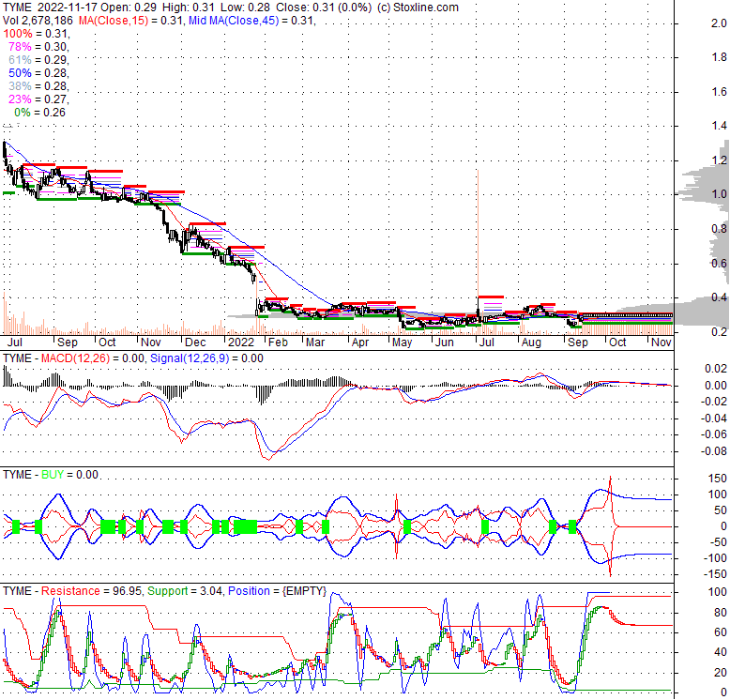Click the 'Nov' label at right end of axis
This screenshot has height=700, width=730.
662,342
